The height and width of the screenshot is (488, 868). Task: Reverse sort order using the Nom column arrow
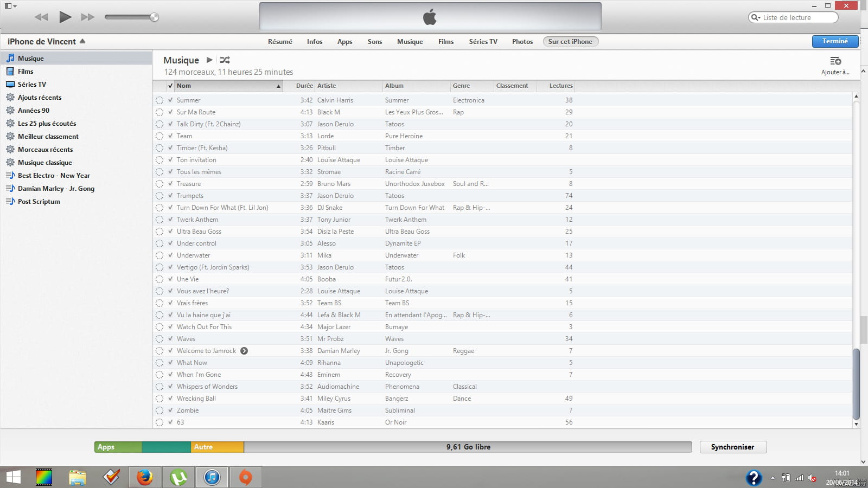point(278,86)
